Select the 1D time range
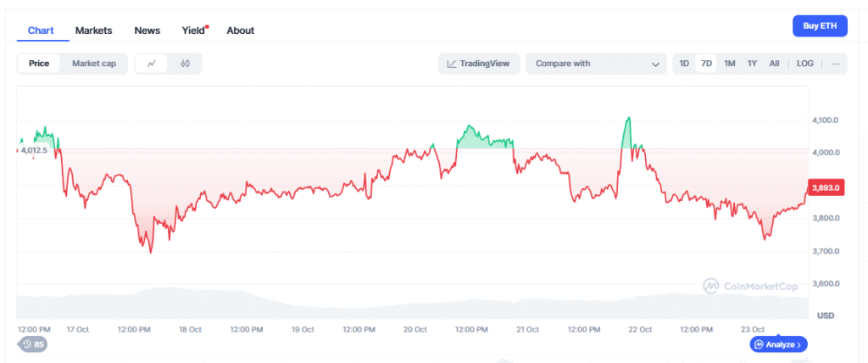868x363 pixels. point(684,64)
